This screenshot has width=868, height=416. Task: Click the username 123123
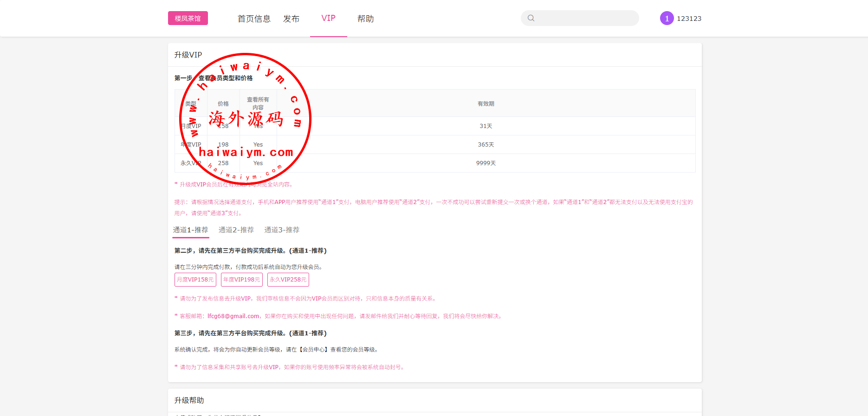(x=689, y=19)
